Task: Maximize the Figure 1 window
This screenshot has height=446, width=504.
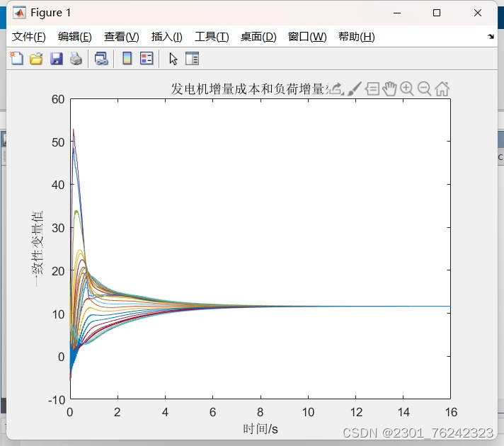Action: tap(437, 13)
